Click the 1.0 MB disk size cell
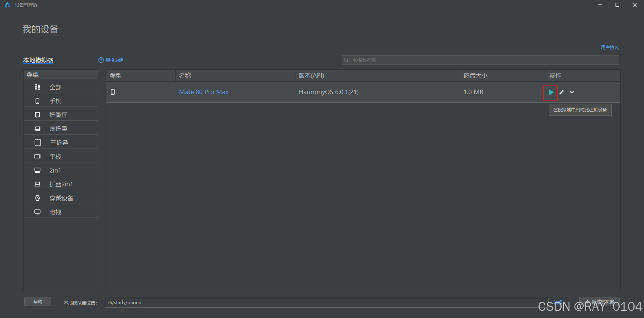Screen dimensions: 644x318 (473, 92)
